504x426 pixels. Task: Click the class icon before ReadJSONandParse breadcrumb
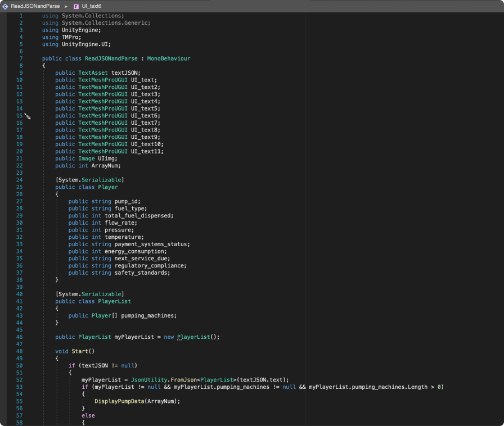[5, 6]
